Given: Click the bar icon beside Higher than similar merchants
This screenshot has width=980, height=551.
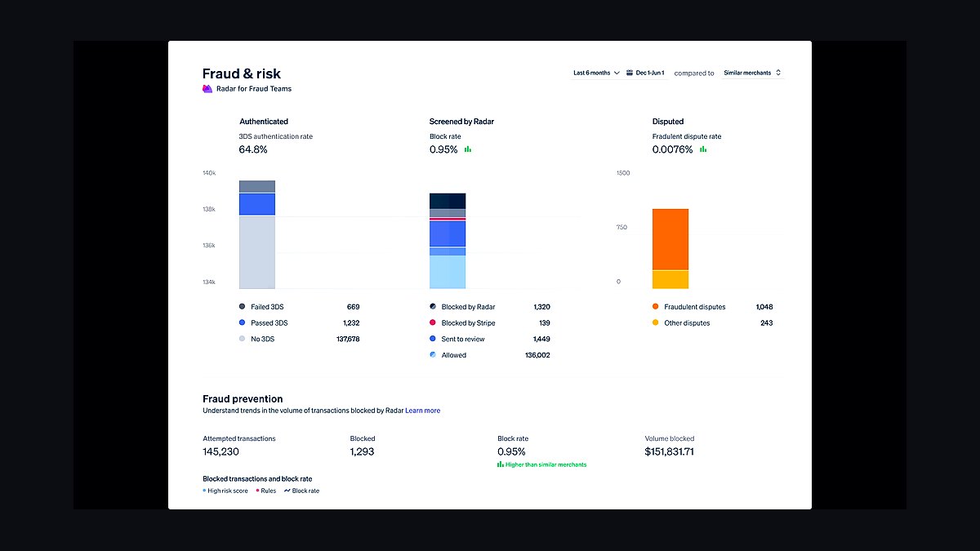Looking at the screenshot, I should (500, 464).
